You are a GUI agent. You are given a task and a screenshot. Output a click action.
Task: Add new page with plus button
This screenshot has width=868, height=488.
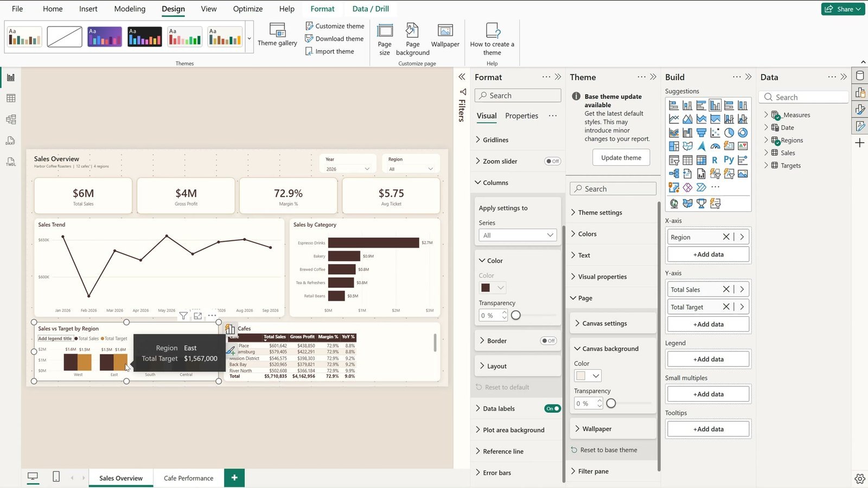pyautogui.click(x=234, y=478)
